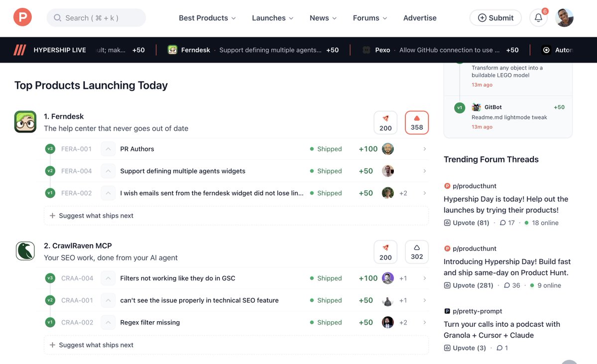Screen dimensions: 597x364
Task: Open the user profile avatar menu
Action: pyautogui.click(x=564, y=17)
